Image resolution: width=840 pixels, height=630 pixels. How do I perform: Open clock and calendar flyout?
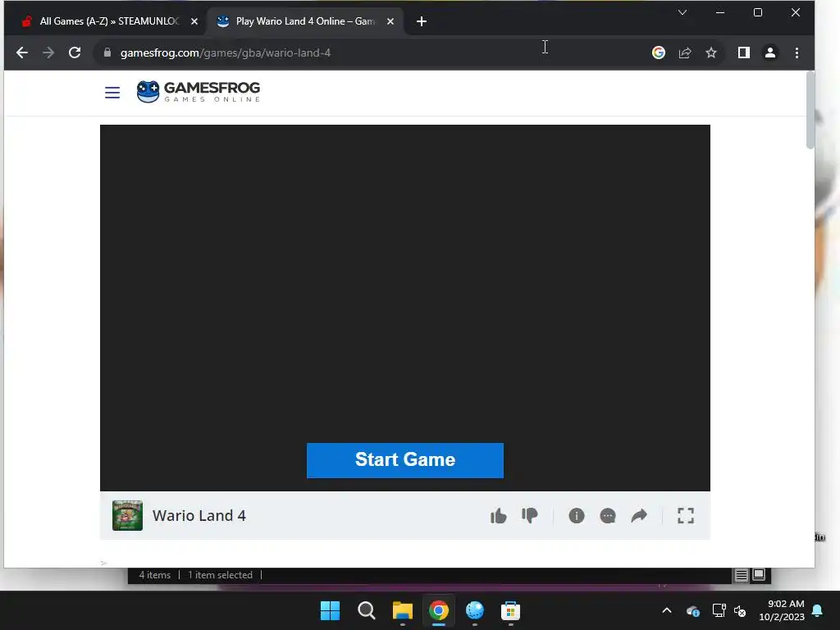click(782, 610)
